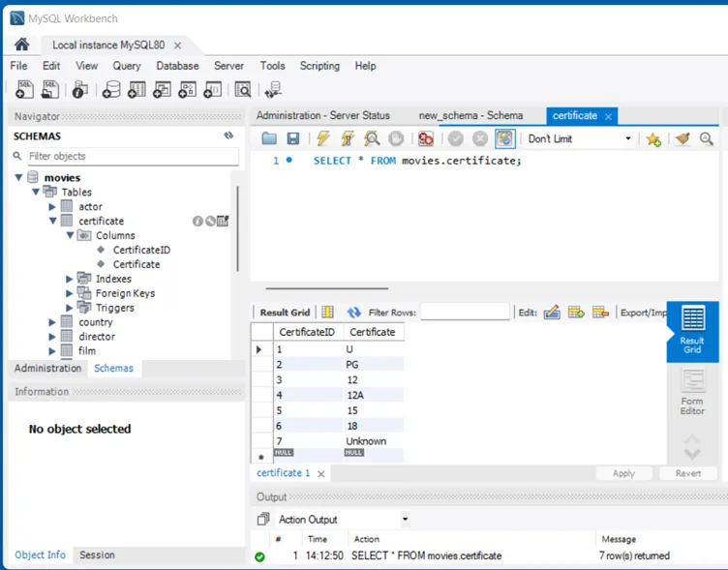Click the Execute query lightning bolt icon
This screenshot has width=728, height=570.
323,139
